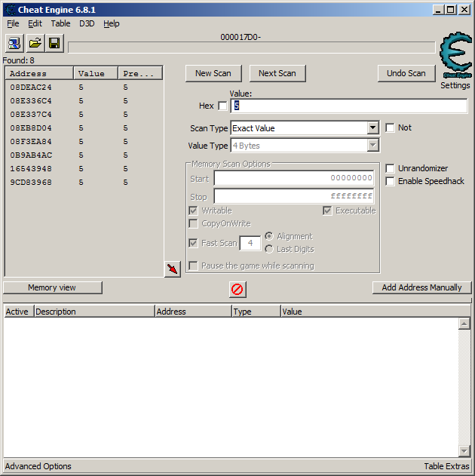Select the Last Digits radio button
The width and height of the screenshot is (475, 476).
(269, 249)
